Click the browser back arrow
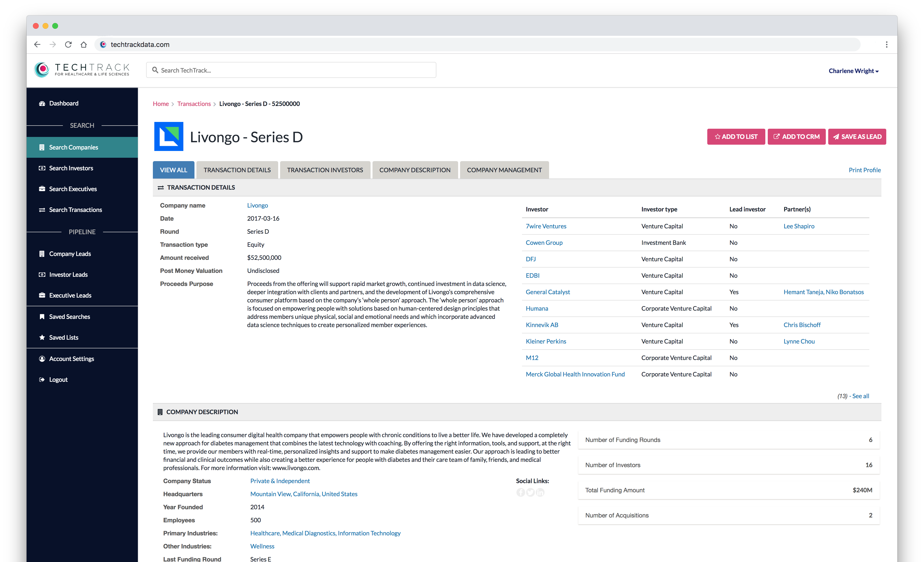This screenshot has width=924, height=562. (x=37, y=44)
